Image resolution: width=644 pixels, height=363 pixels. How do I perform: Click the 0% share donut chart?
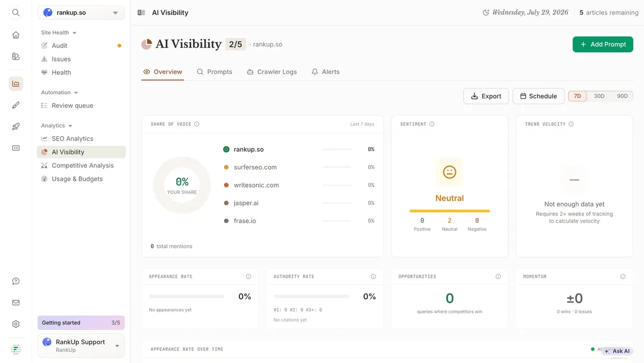coord(182,185)
